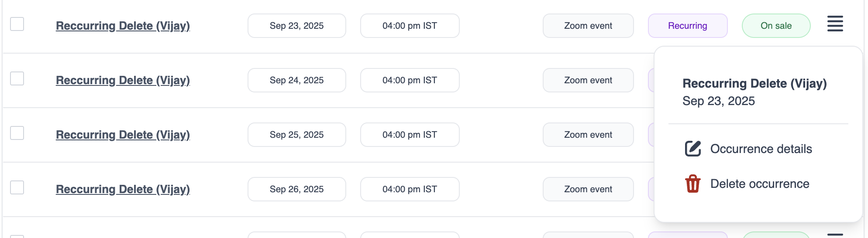Open the hamburger menu for Sep 23 event

point(835,24)
